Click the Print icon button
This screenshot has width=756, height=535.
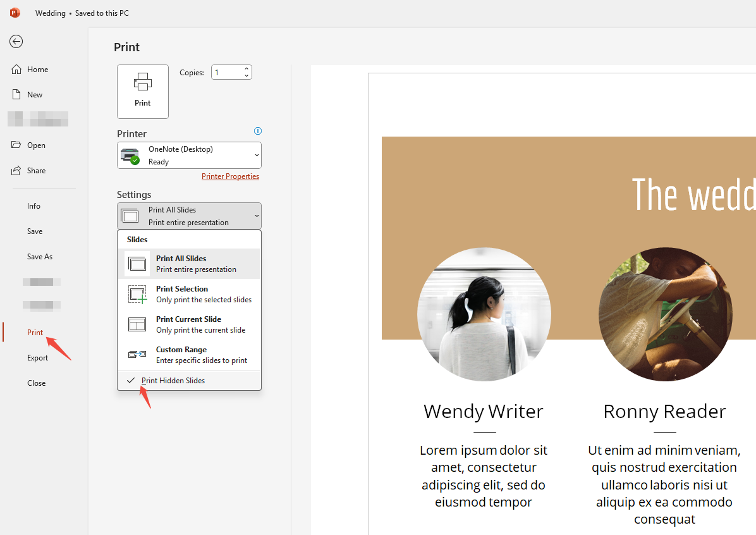coord(142,91)
